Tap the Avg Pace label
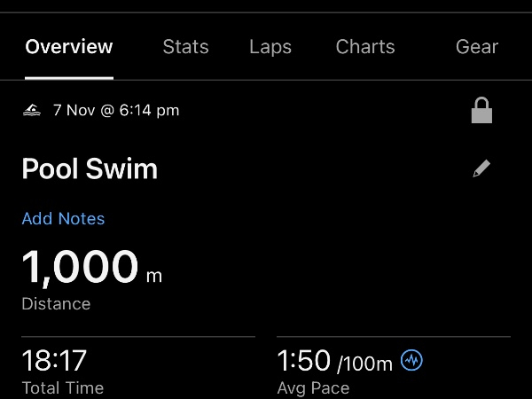Image resolution: width=532 pixels, height=399 pixels. coord(313,387)
